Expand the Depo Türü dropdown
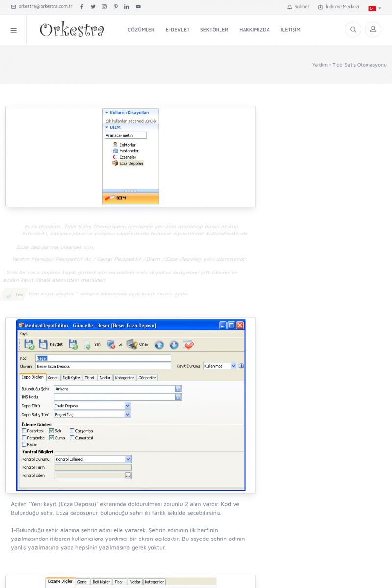This screenshot has height=588, width=392. [x=128, y=406]
